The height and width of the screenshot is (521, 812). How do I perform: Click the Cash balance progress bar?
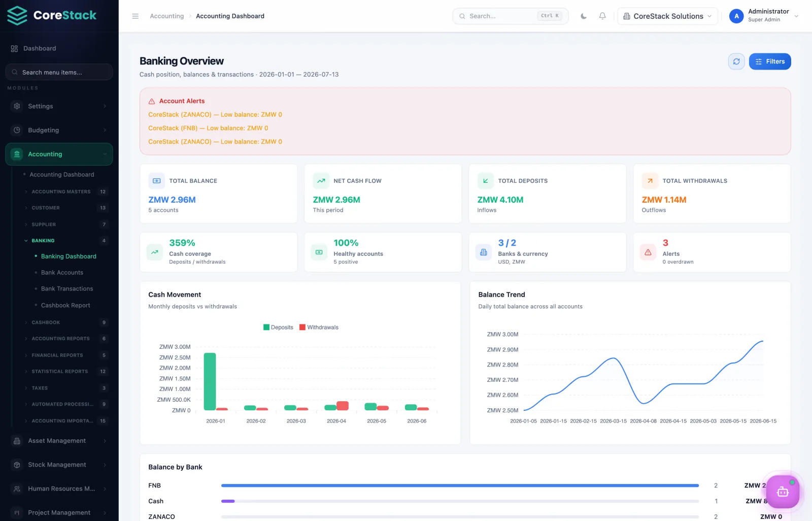pyautogui.click(x=460, y=501)
